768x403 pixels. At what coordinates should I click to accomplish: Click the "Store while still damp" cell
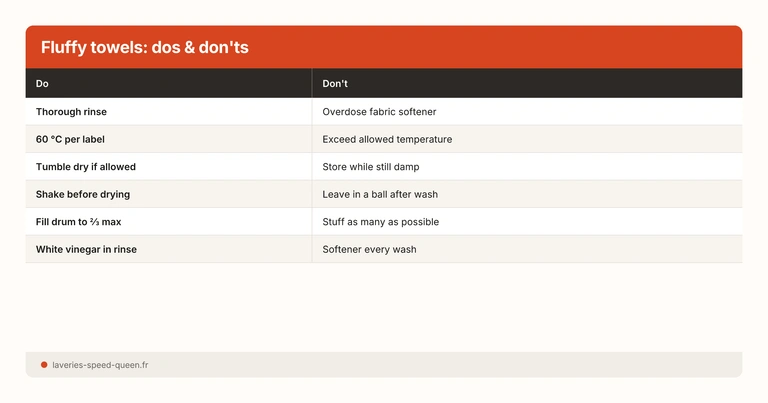coord(373,166)
